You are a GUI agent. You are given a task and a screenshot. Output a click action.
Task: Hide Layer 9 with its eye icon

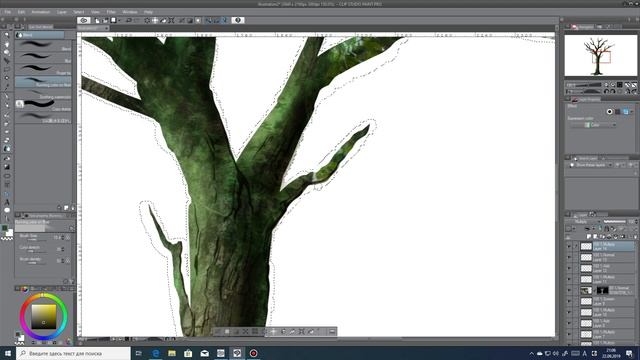(x=569, y=301)
